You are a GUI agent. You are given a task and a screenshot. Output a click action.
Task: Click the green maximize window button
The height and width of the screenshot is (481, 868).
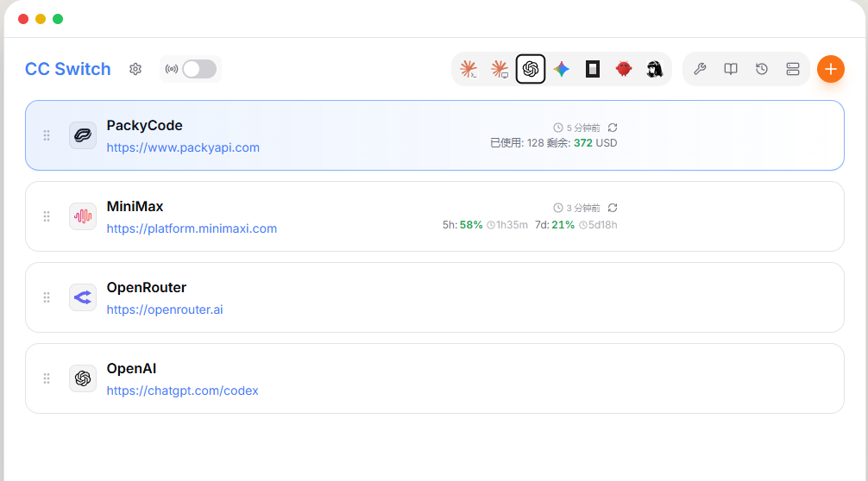tap(58, 19)
